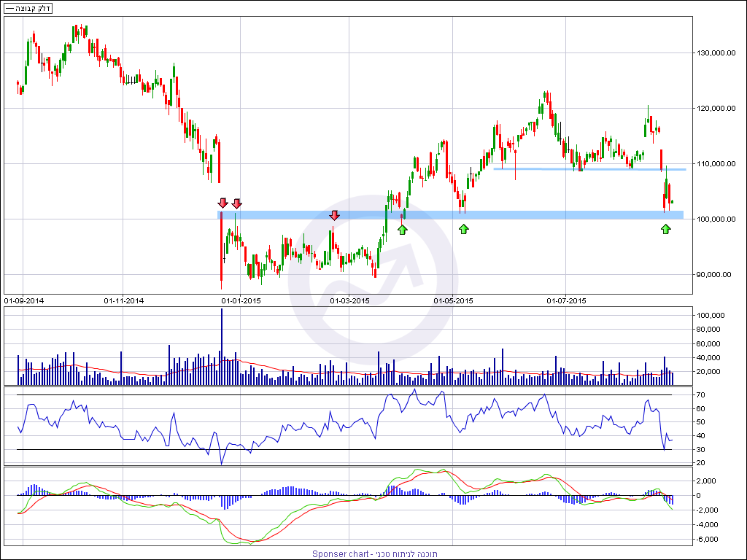Image resolution: width=747 pixels, height=560 pixels.
Task: Click the leftmost red down arrow marker
Action: 222,202
